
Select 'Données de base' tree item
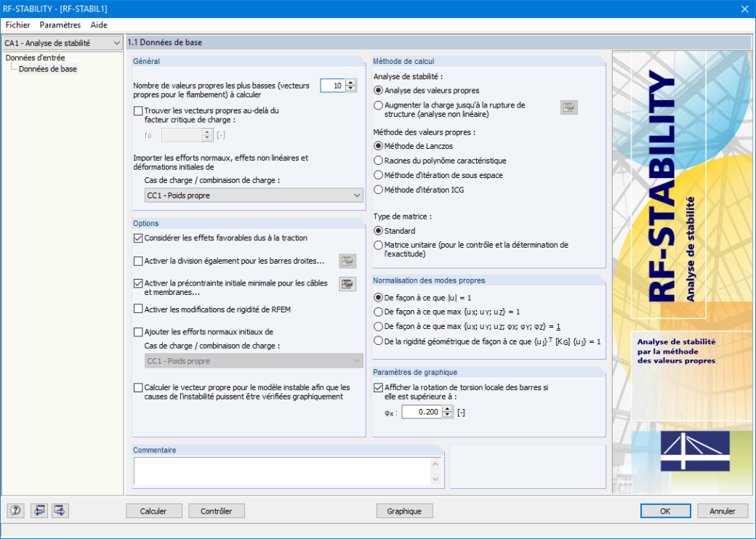click(48, 69)
